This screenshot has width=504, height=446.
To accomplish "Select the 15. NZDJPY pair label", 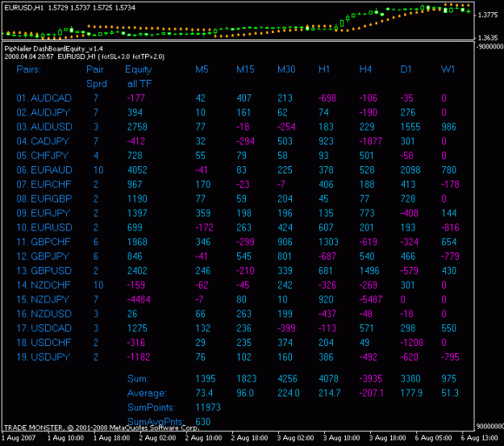I will click(43, 299).
